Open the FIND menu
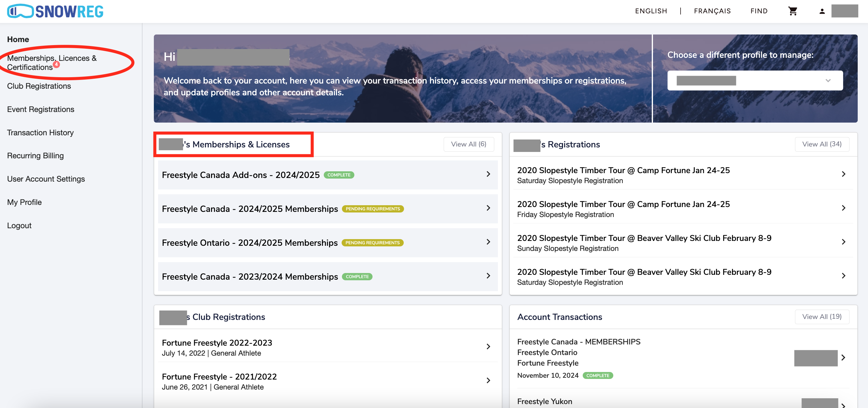Viewport: 868px width, 408px height. coord(759,11)
